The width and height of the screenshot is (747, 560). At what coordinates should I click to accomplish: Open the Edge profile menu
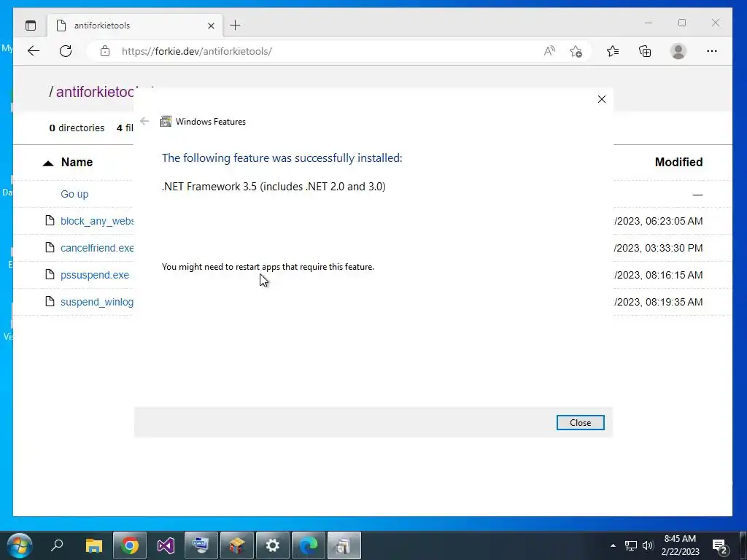tap(678, 51)
